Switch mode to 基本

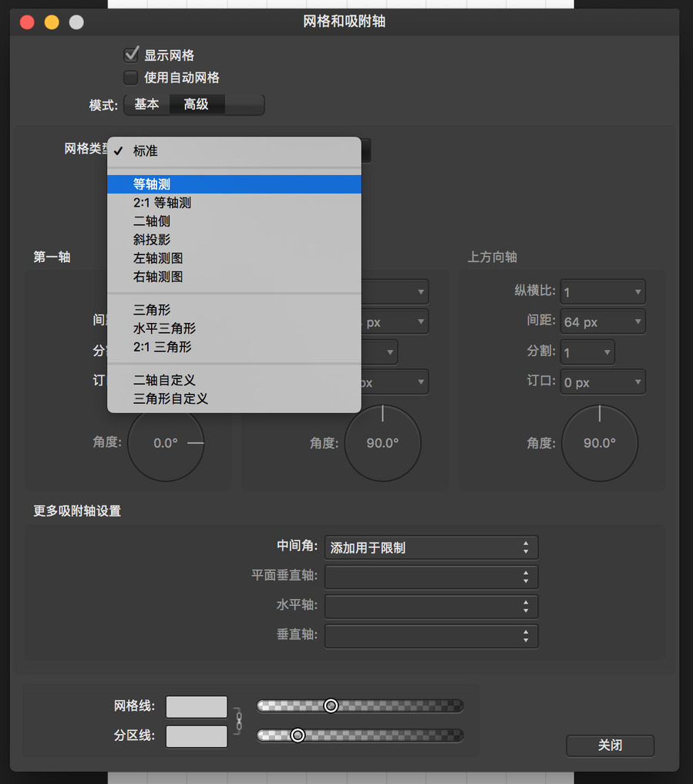[x=146, y=105]
